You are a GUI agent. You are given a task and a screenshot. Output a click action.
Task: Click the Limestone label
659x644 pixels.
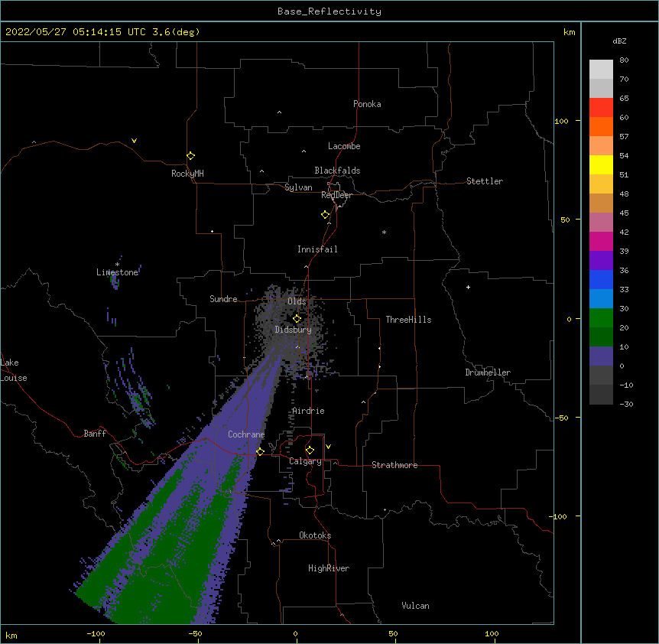[117, 272]
